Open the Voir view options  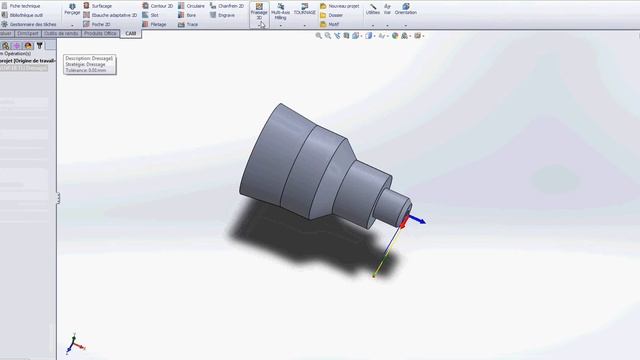(x=387, y=9)
